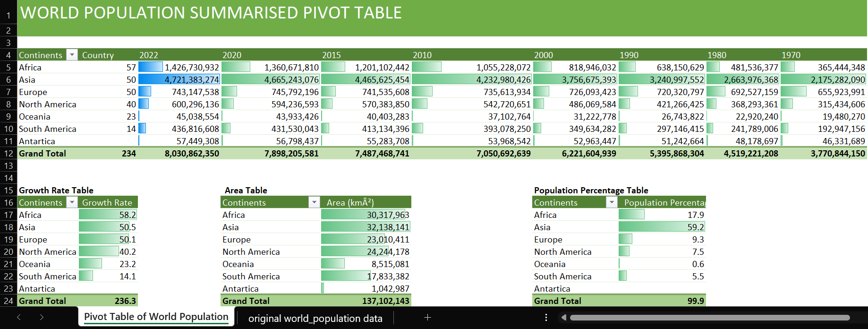Image resolution: width=868 pixels, height=329 pixels.
Task: Click the previous sheet navigation arrow
Action: point(19,317)
